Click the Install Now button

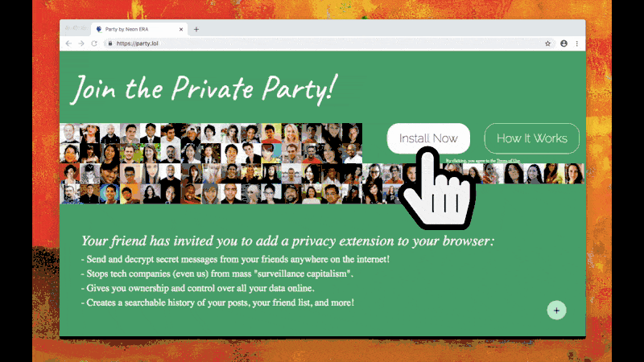(x=428, y=138)
